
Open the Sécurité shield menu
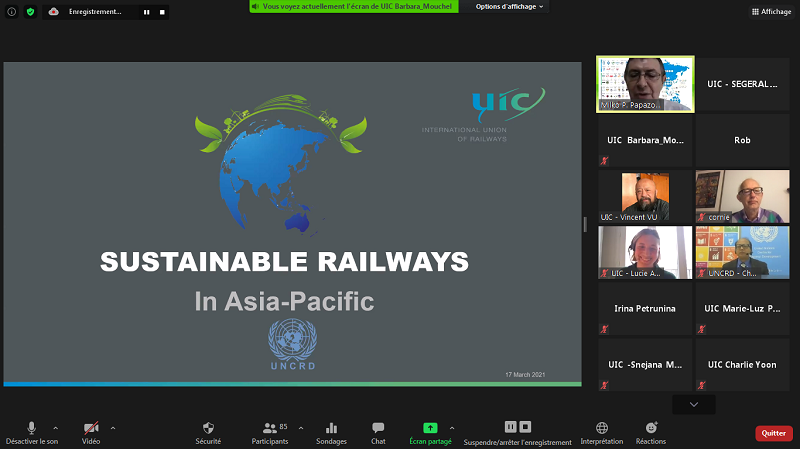(x=208, y=433)
